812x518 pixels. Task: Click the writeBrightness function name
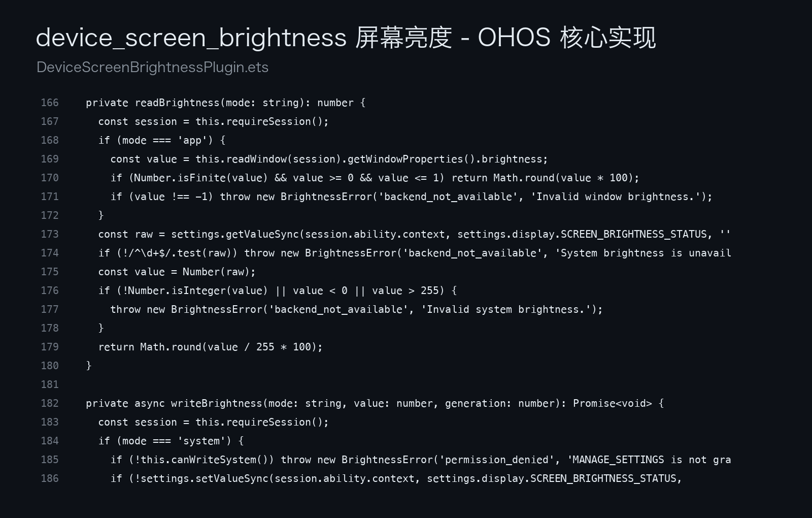click(x=217, y=403)
